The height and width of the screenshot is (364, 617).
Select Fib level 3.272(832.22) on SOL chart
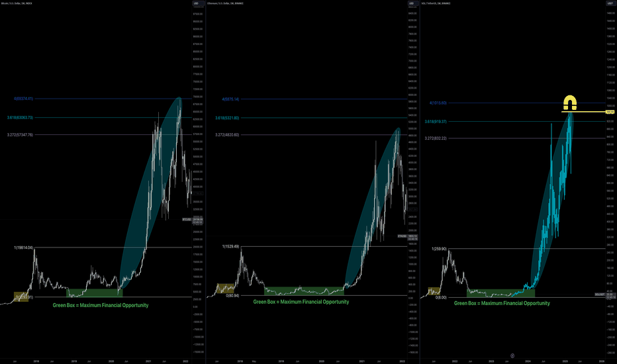(x=436, y=138)
